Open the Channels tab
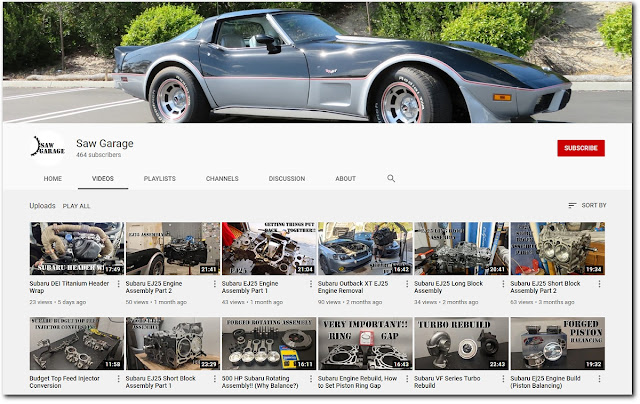Screen dimensions: 640x404 coord(222,179)
